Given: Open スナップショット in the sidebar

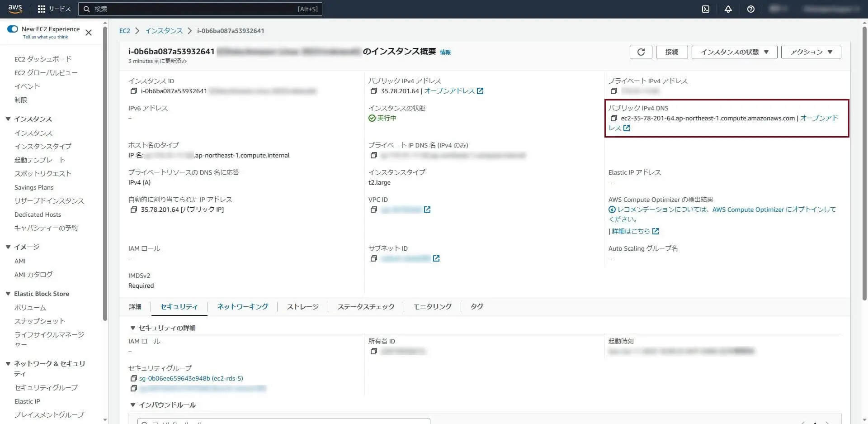Looking at the screenshot, I should [40, 321].
